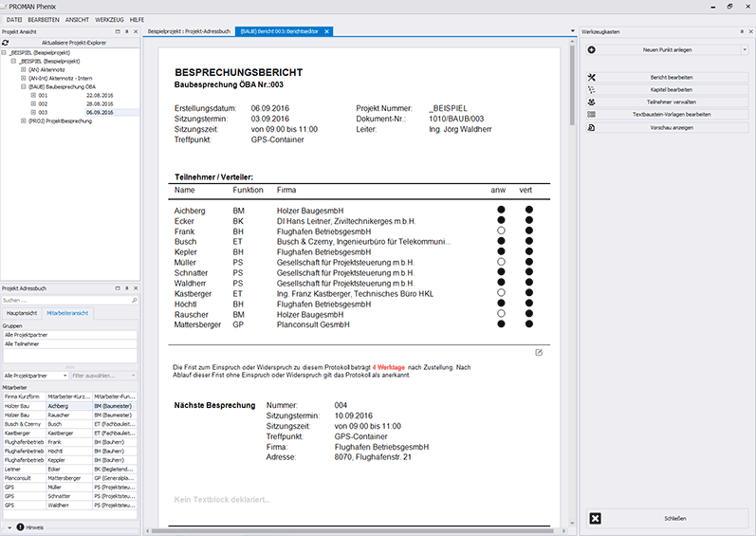Click the report horizontal scrollbar
This screenshot has height=536, width=756.
click(x=353, y=530)
